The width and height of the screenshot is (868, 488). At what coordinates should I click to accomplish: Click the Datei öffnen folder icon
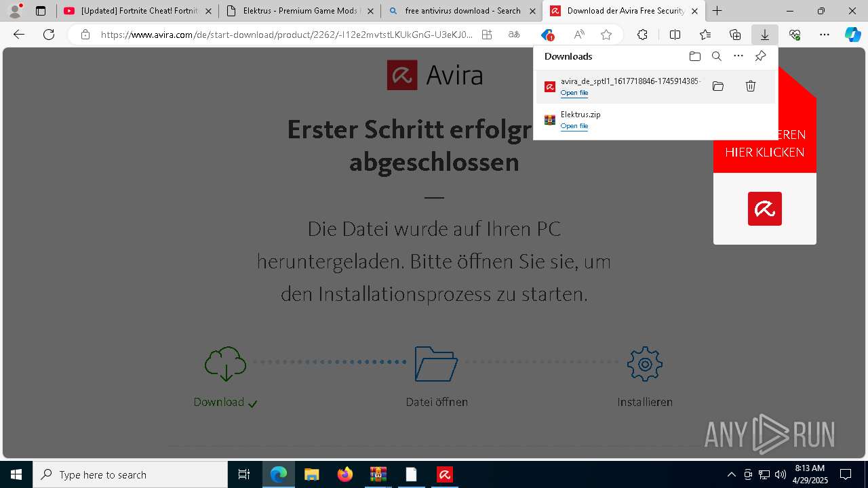pyautogui.click(x=436, y=364)
